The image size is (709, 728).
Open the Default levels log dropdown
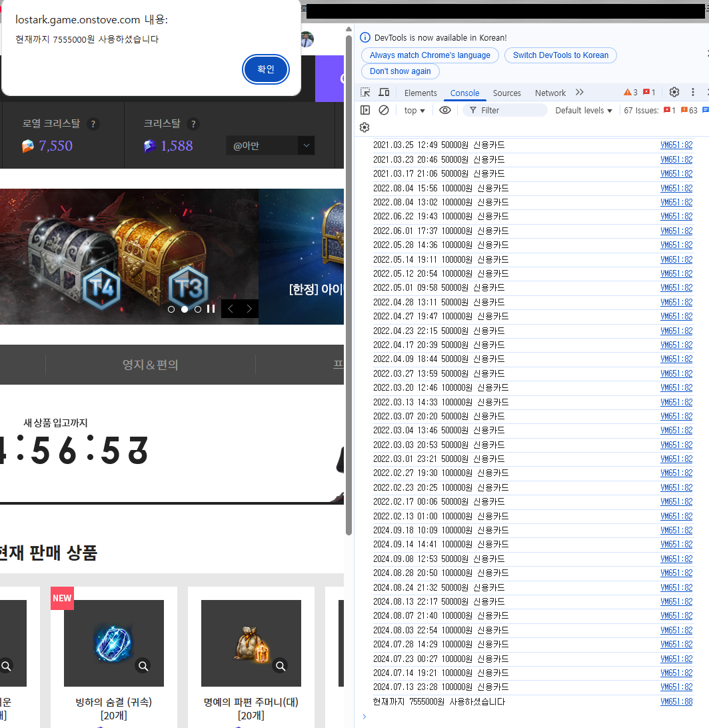(x=584, y=110)
